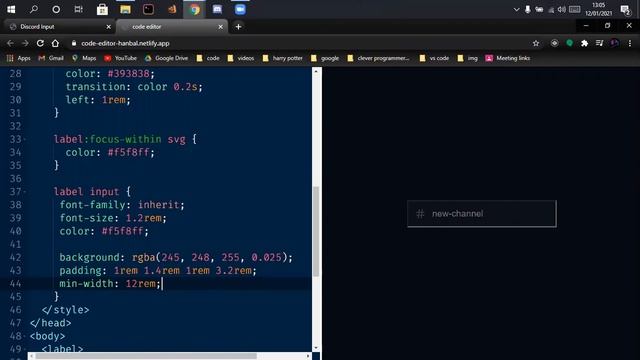Image resolution: width=640 pixels, height=360 pixels.
Task: Click the editor vertical scrollbar thumb
Action: [x=316, y=231]
